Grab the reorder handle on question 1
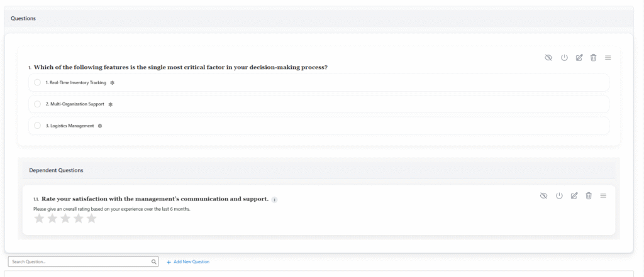Image resolution: width=644 pixels, height=277 pixels. (608, 58)
